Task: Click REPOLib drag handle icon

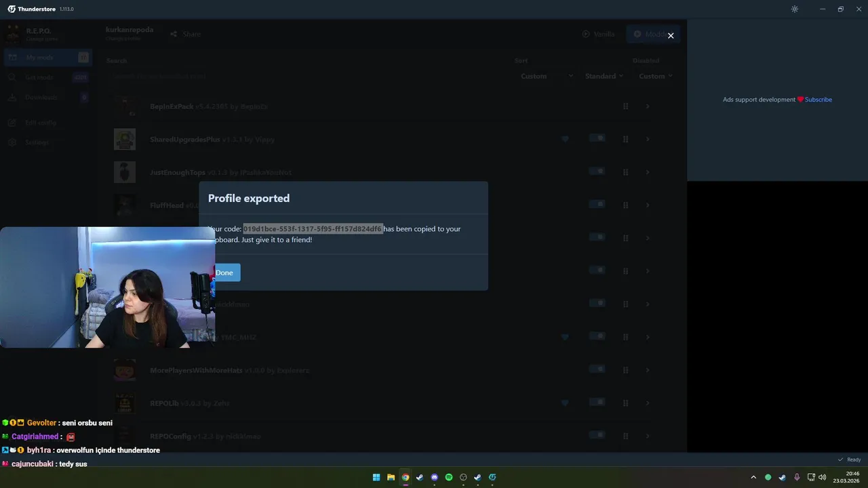Action: [x=626, y=403]
